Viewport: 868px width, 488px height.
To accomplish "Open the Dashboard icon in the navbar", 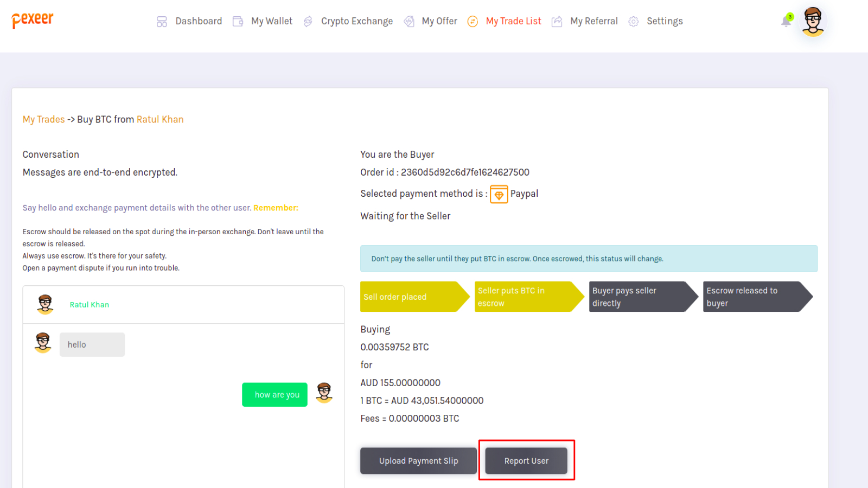I will pyautogui.click(x=162, y=21).
